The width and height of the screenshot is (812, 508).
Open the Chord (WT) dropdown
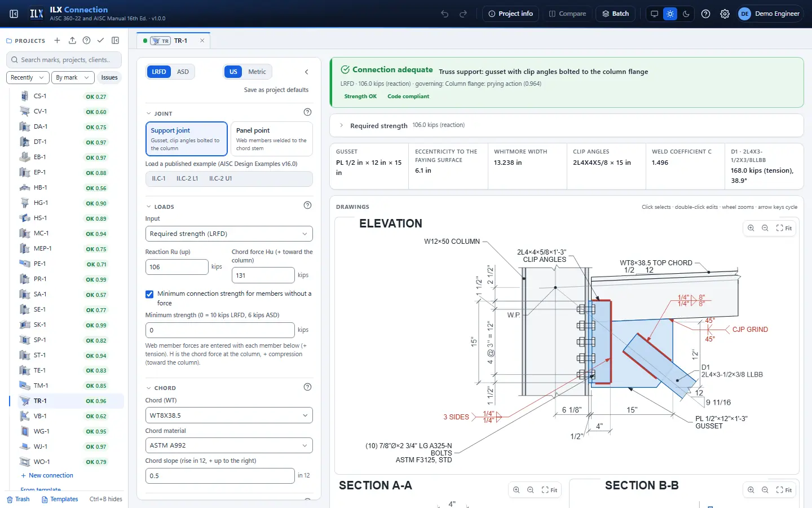(229, 415)
